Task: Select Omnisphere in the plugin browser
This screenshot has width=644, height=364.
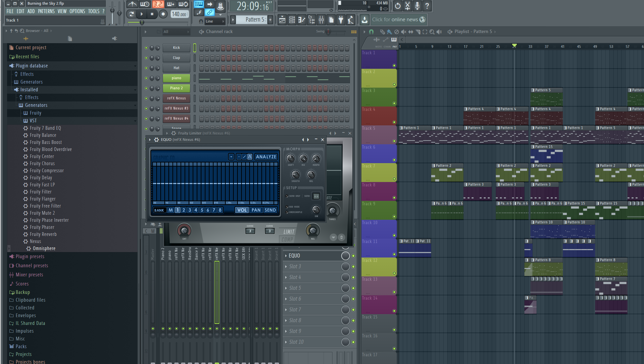Action: coord(44,248)
